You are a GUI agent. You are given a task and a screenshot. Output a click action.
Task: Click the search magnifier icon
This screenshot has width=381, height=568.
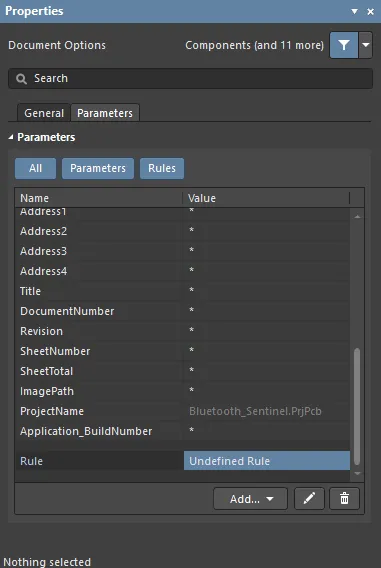click(21, 79)
